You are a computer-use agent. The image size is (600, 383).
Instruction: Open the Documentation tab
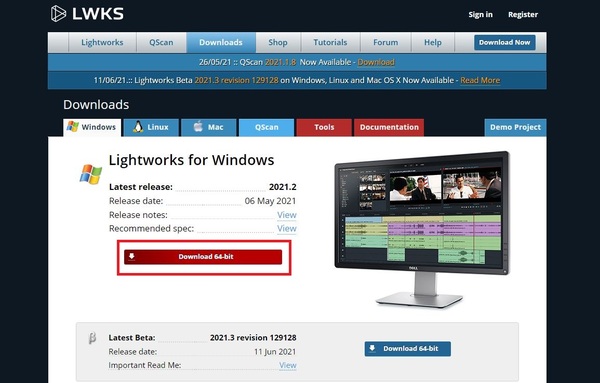[x=389, y=127]
